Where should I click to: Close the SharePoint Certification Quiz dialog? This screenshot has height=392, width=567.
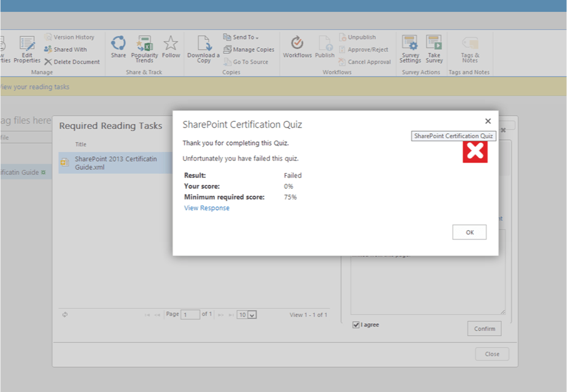point(488,121)
